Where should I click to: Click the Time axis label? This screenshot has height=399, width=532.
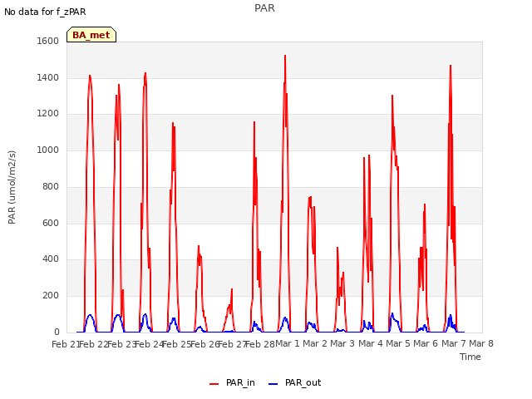470,357
